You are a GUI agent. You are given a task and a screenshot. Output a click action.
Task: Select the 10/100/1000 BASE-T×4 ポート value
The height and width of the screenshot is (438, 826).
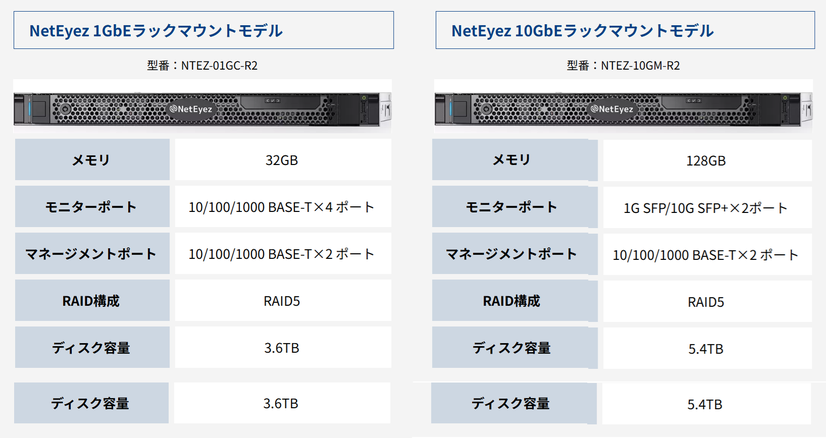click(282, 207)
